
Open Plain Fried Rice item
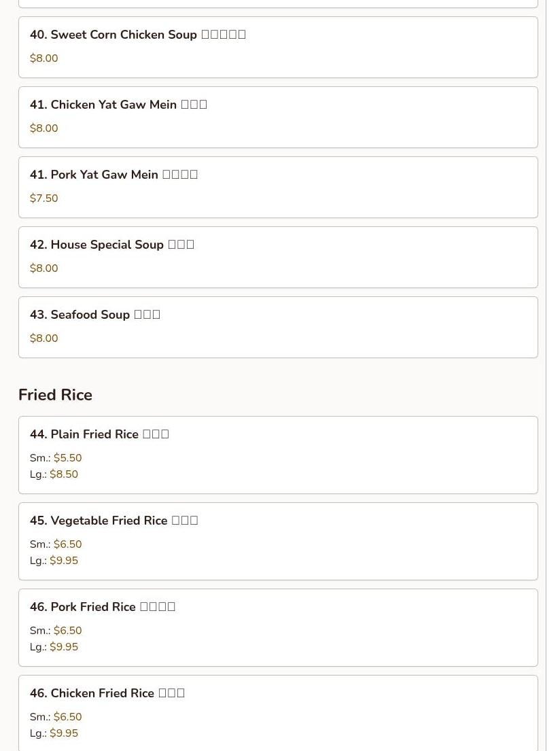point(277,455)
